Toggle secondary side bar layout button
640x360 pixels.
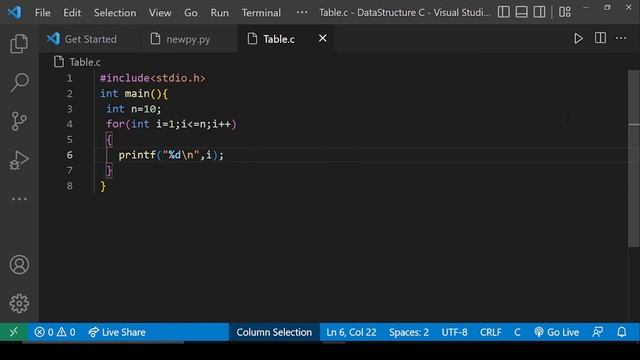539,12
